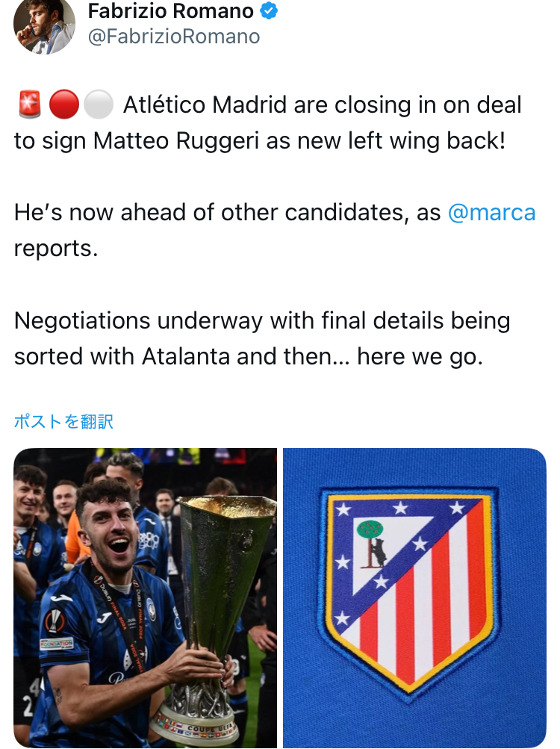Open Fabrizio Romano's profile avatar

[x=45, y=24]
